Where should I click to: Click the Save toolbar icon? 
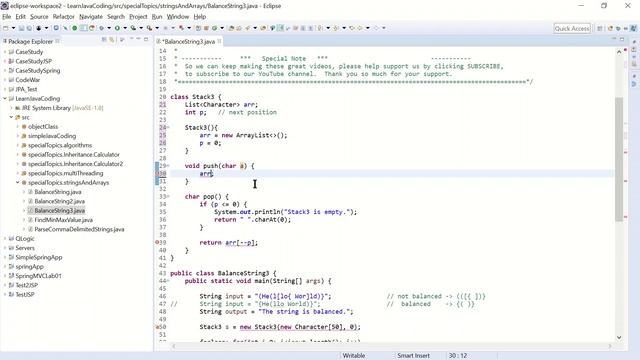(21, 28)
